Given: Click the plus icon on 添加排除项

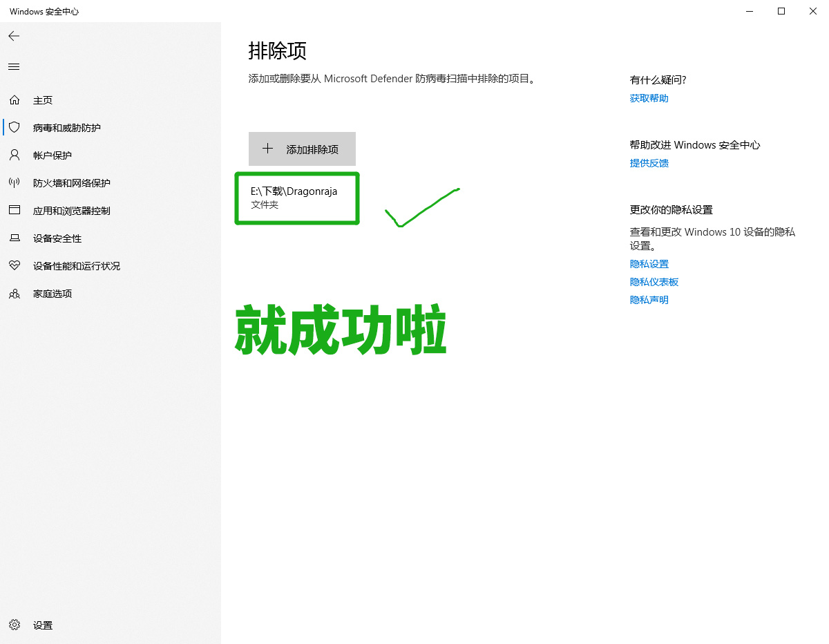Looking at the screenshot, I should click(x=268, y=149).
